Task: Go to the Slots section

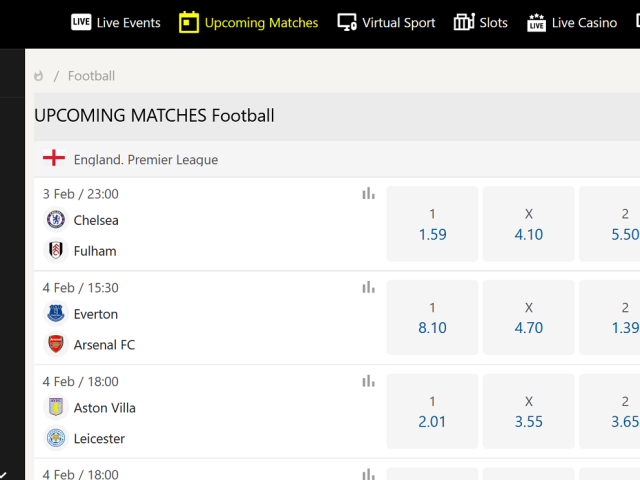Action: pos(480,22)
